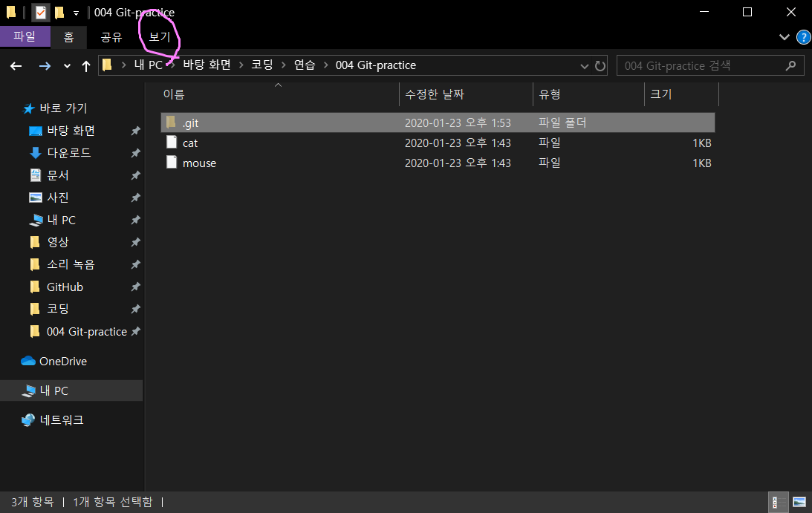Open the blue Help question-mark icon
This screenshot has width=812, height=513.
click(804, 37)
